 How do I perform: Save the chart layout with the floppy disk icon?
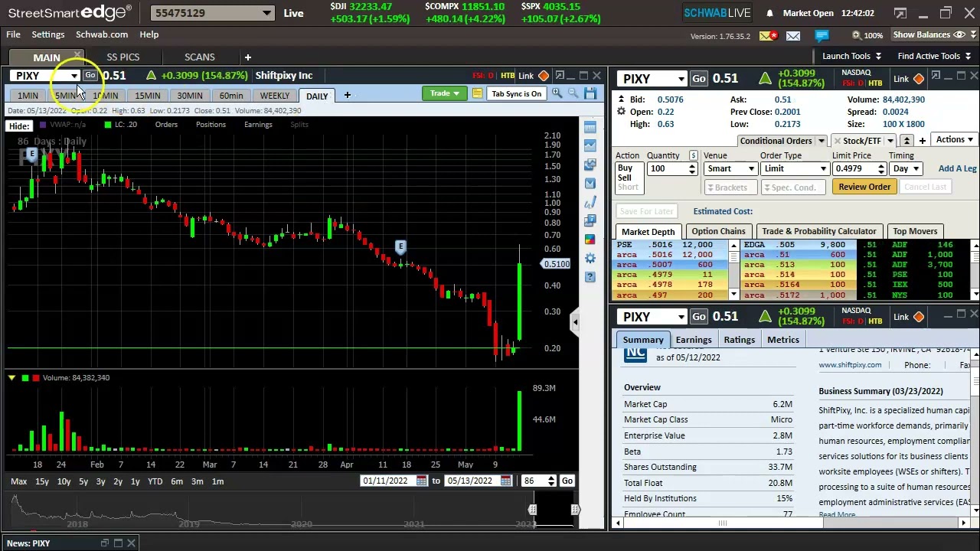pyautogui.click(x=590, y=93)
